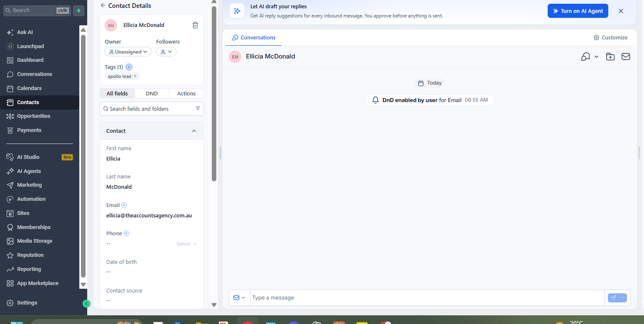This screenshot has height=324, width=644.
Task: Click the add-to-folder icon in conversation header
Action: click(610, 56)
